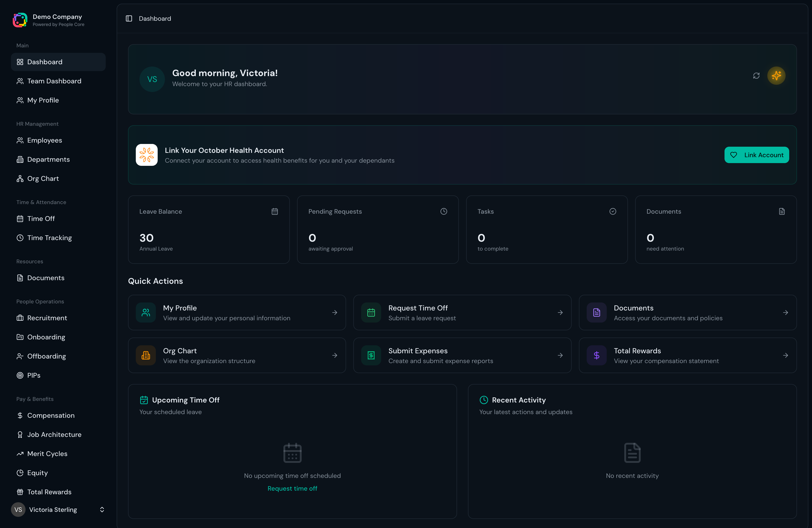Open Merit Cycles in sidebar
Viewport: 812px width, 528px height.
point(47,454)
